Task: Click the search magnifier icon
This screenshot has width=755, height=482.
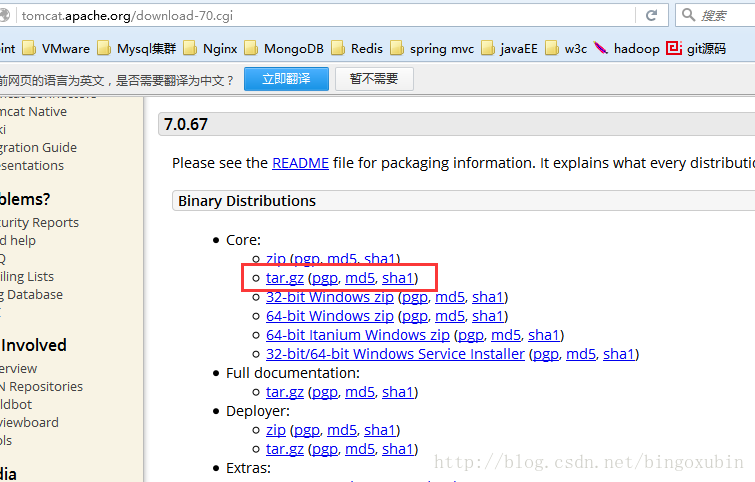Action: (x=689, y=15)
